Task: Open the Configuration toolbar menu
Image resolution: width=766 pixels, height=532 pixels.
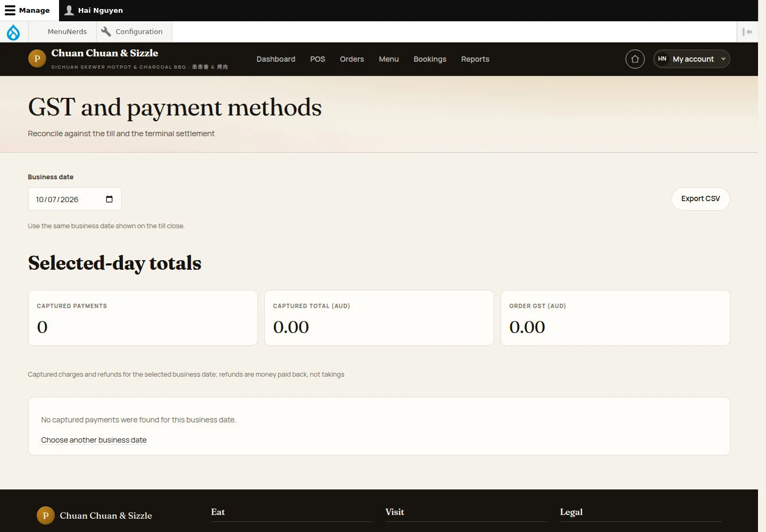Action: click(134, 32)
